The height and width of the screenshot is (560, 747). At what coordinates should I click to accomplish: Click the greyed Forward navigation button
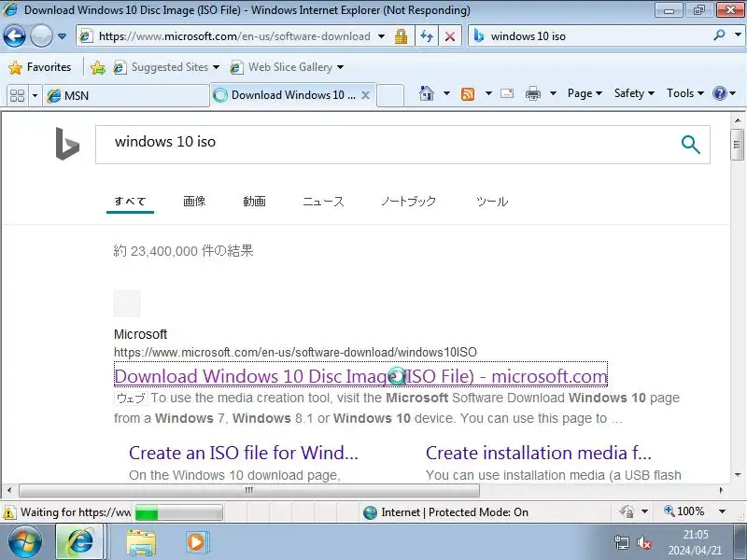[41, 35]
